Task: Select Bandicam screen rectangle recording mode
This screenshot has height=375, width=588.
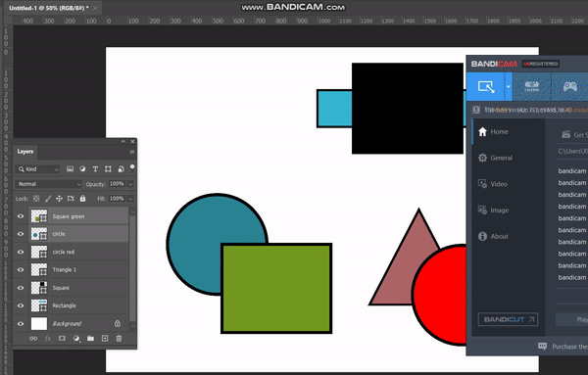Action: tap(486, 87)
